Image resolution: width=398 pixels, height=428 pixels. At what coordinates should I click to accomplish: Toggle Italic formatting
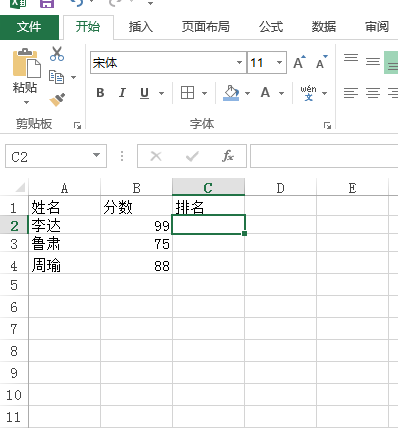122,93
